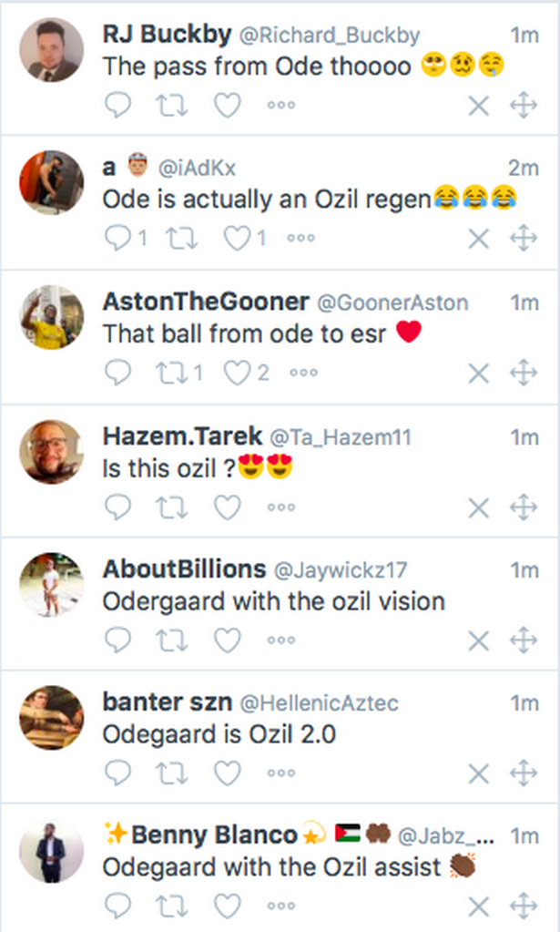
Task: Open @Richard_Buckby profile handle link
Action: [329, 36]
